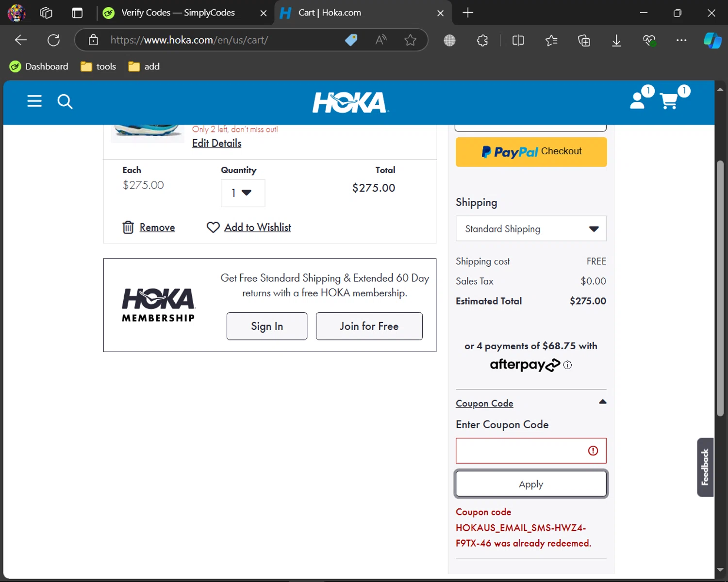Open the shopping cart icon

click(669, 101)
